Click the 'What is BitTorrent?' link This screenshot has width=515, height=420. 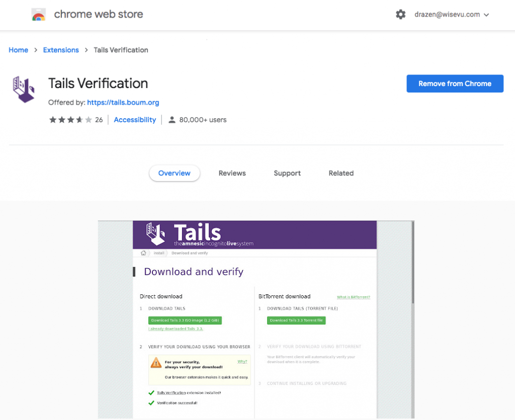[x=354, y=297]
